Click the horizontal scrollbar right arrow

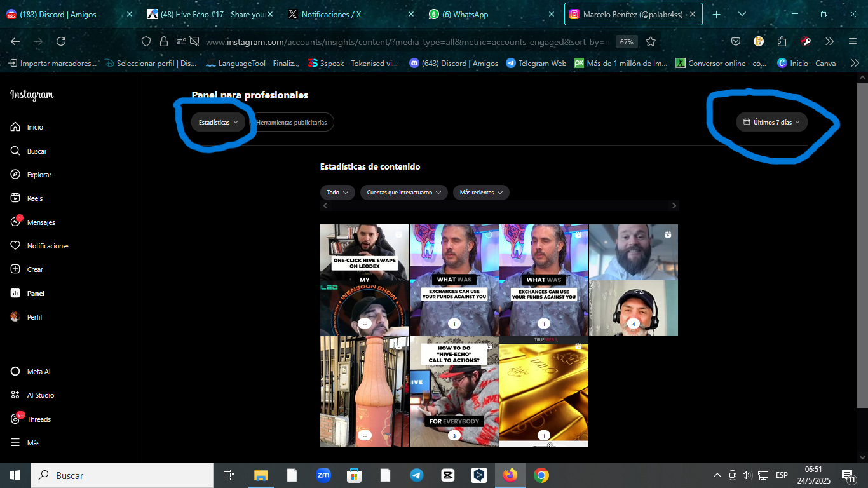(x=674, y=206)
